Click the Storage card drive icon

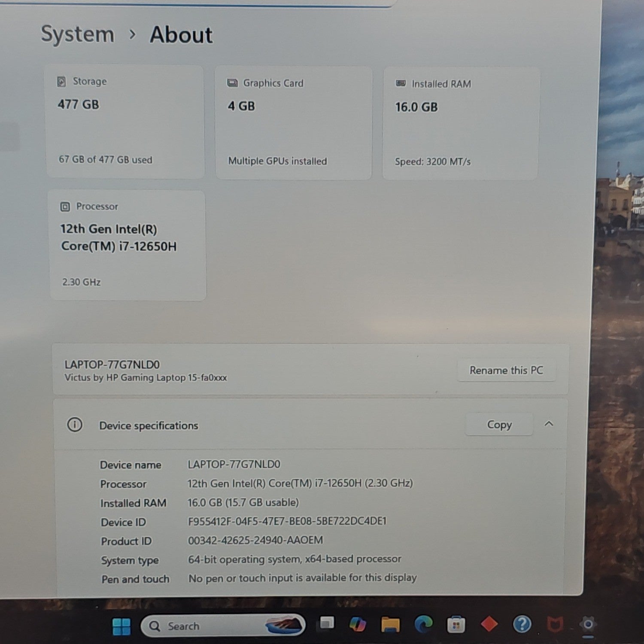[x=62, y=82]
